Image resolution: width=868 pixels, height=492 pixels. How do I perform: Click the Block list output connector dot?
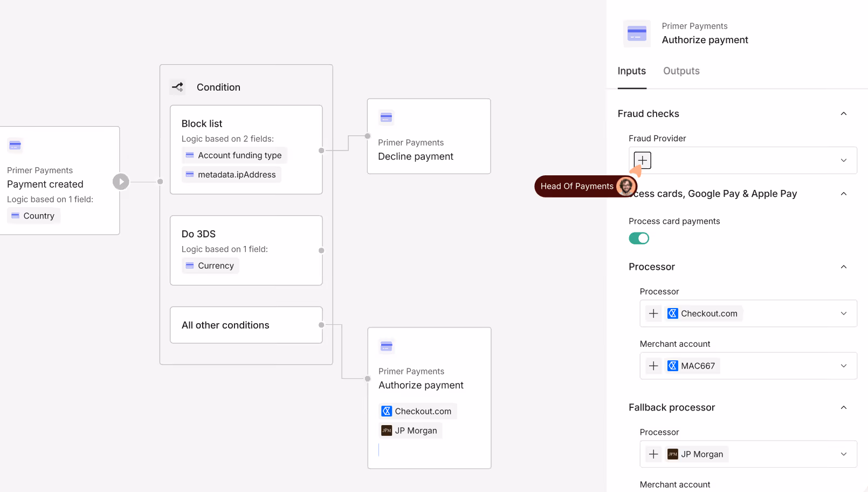(x=321, y=151)
